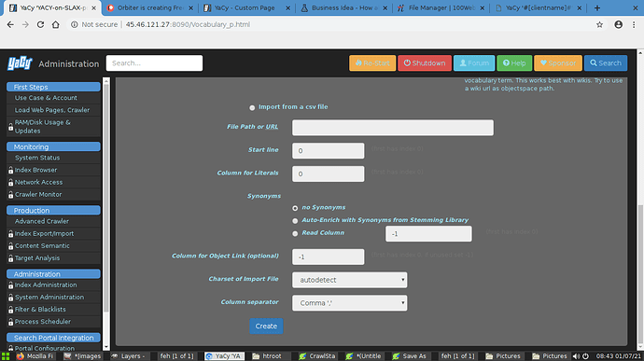Open the Production menu section
Viewport: 644px width, 361px height.
click(x=53, y=210)
